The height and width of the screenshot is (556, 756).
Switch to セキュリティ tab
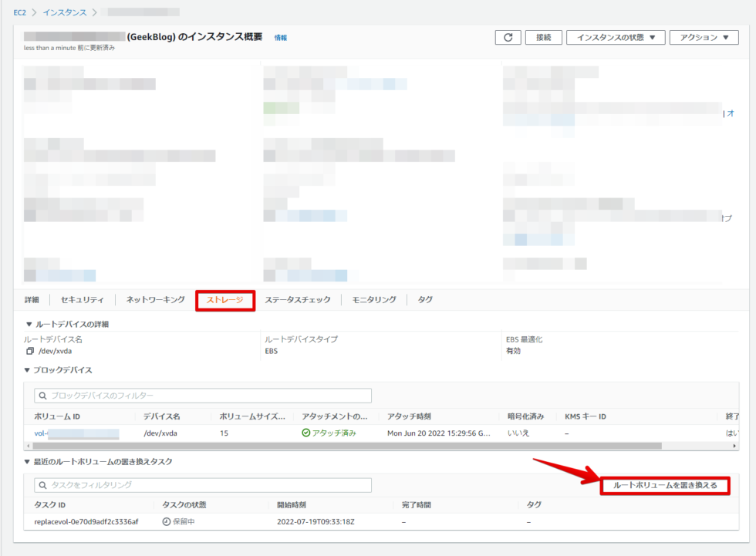[82, 300]
